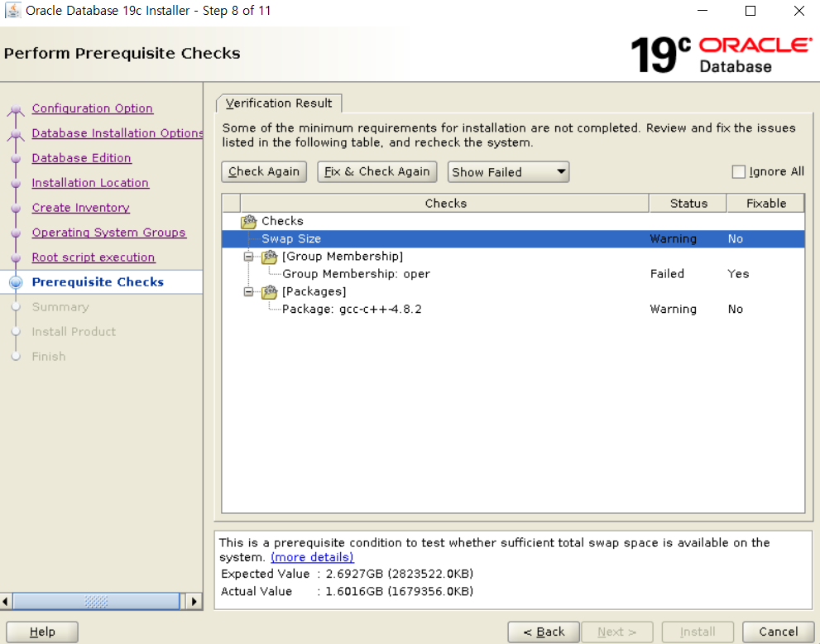This screenshot has width=820, height=644.
Task: Click the Checks root folder icon
Action: [249, 221]
